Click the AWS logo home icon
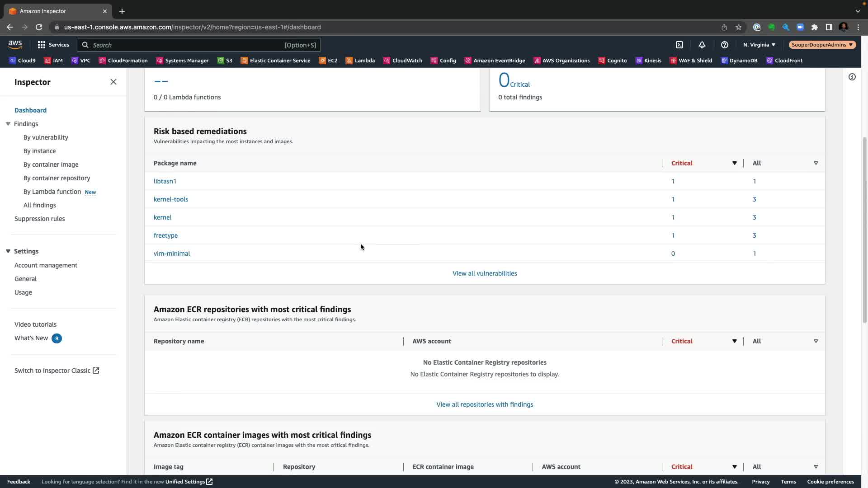The image size is (868, 488). coord(15,44)
